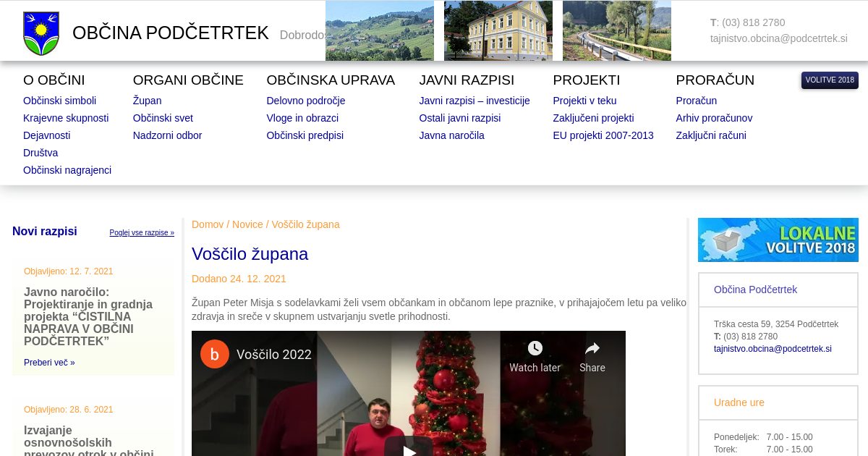Select Občinski svet from menu

163,118
